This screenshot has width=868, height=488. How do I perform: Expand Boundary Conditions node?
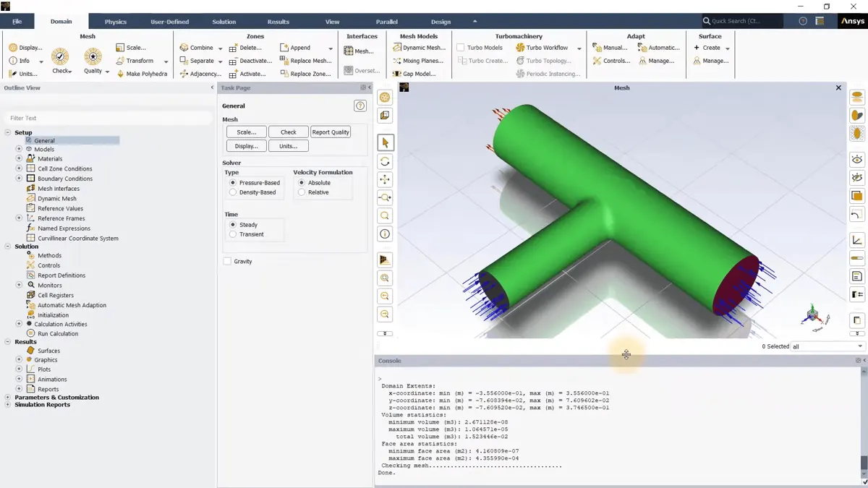click(x=19, y=178)
